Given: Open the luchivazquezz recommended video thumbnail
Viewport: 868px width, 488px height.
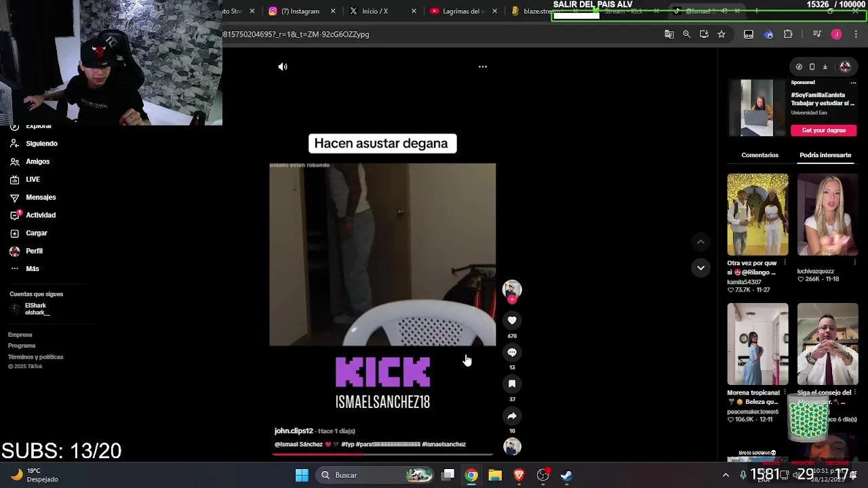Looking at the screenshot, I should (827, 215).
